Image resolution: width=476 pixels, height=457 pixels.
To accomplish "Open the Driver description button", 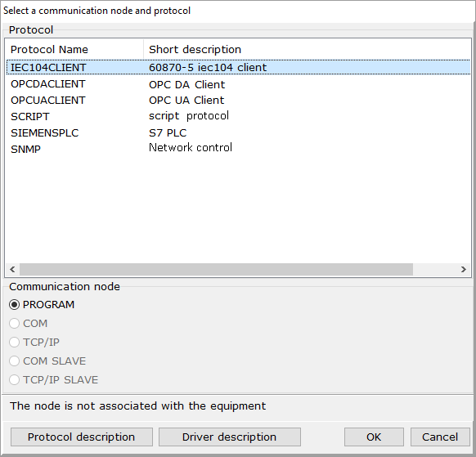I will tap(230, 437).
